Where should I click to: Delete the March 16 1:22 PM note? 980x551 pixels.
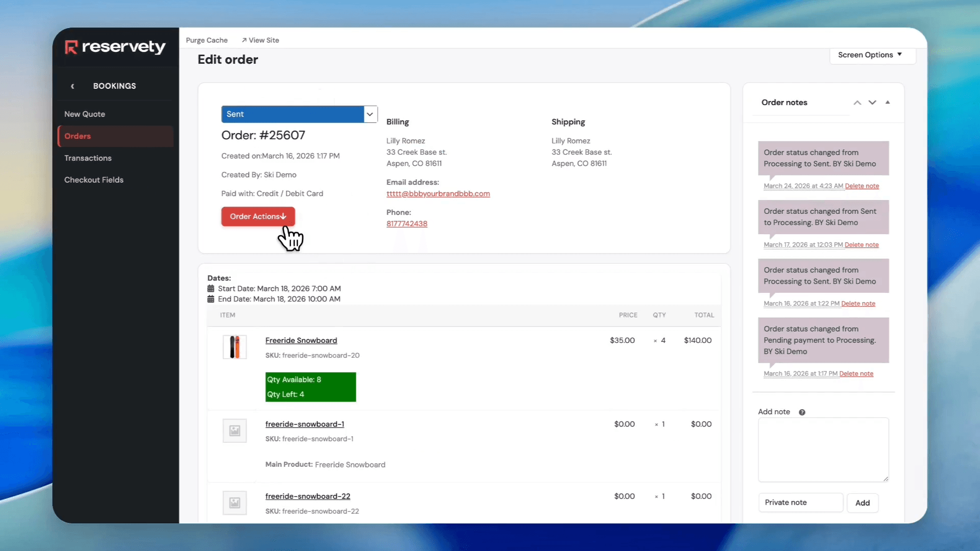click(x=858, y=304)
